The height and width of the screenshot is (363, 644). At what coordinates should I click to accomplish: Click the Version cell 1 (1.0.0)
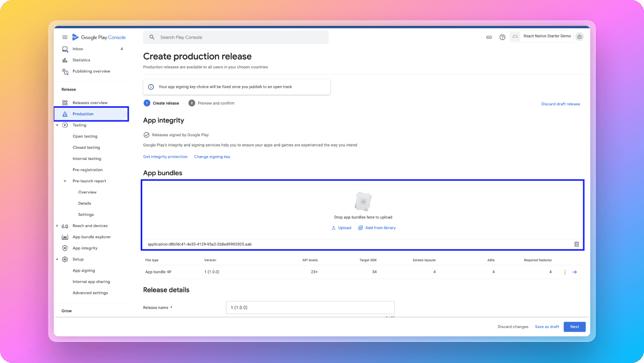tap(212, 272)
